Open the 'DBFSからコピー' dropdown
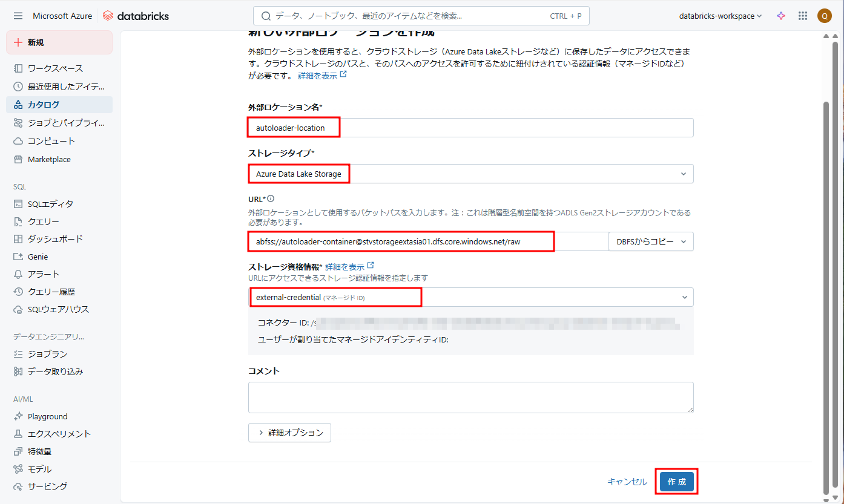Screen dimensions: 844x504 click(x=651, y=241)
